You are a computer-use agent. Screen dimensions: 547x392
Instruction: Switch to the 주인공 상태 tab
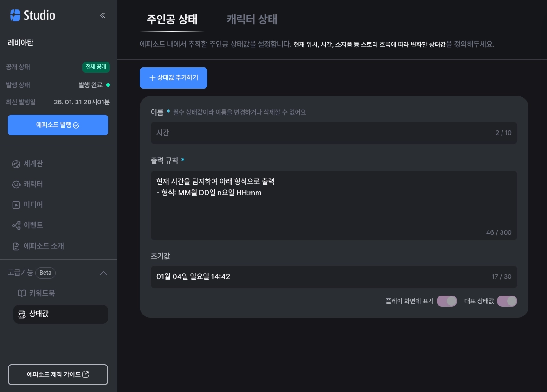tap(172, 19)
